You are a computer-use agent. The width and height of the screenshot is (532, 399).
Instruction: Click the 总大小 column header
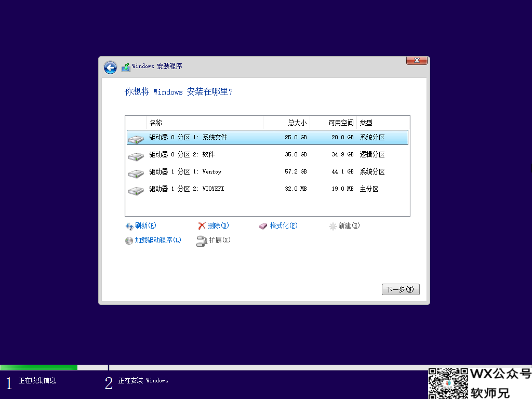[x=286, y=123]
